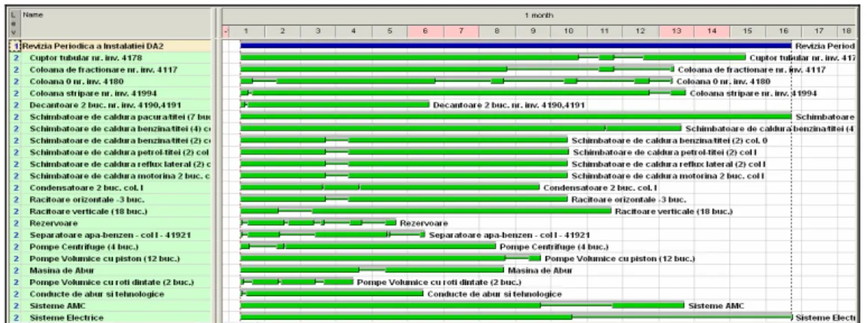Image resolution: width=868 pixels, height=323 pixels.
Task: Select weekend day 7 in the timescale header
Action: [461, 32]
